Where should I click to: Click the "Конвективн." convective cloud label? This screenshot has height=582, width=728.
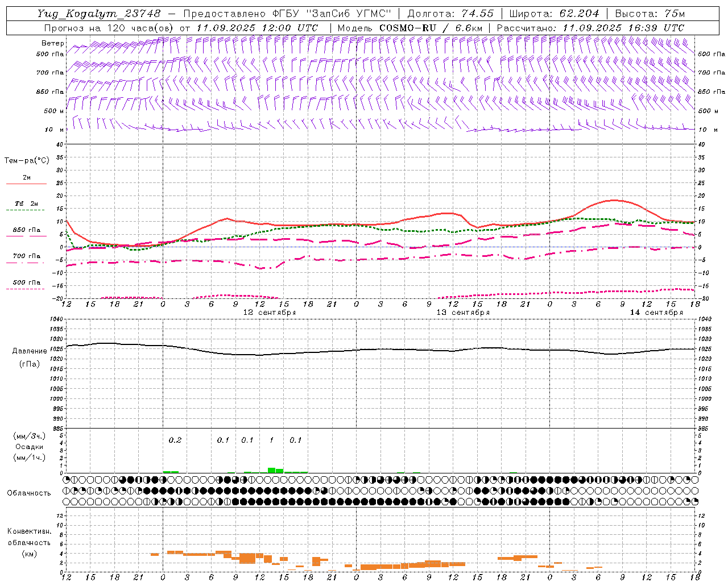coord(29,531)
